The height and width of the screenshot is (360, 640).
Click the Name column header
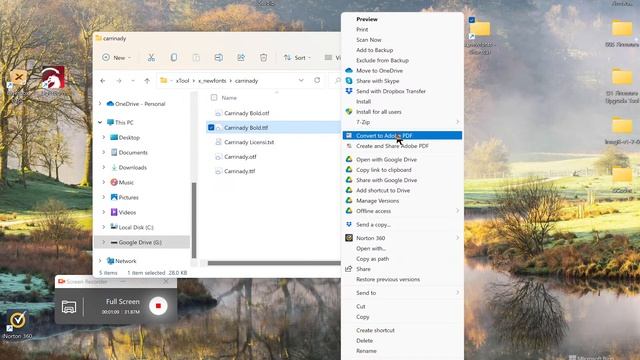click(229, 98)
